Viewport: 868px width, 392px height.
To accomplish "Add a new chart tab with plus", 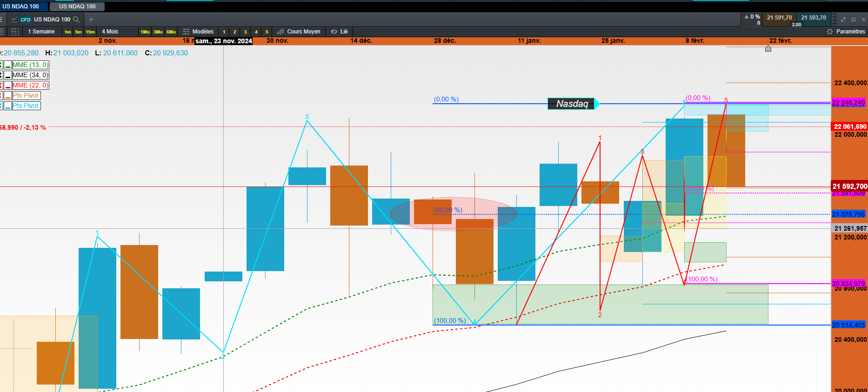I will (91, 20).
